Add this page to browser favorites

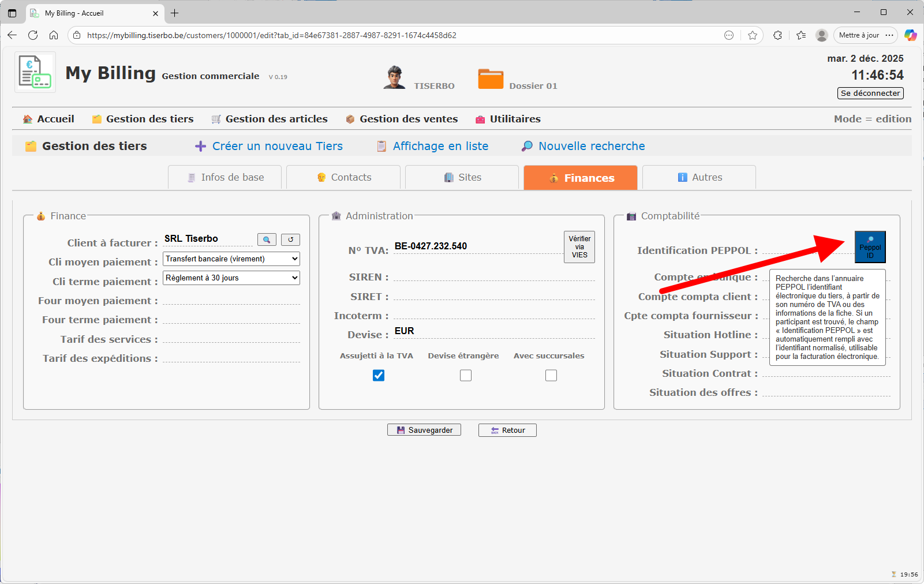752,35
